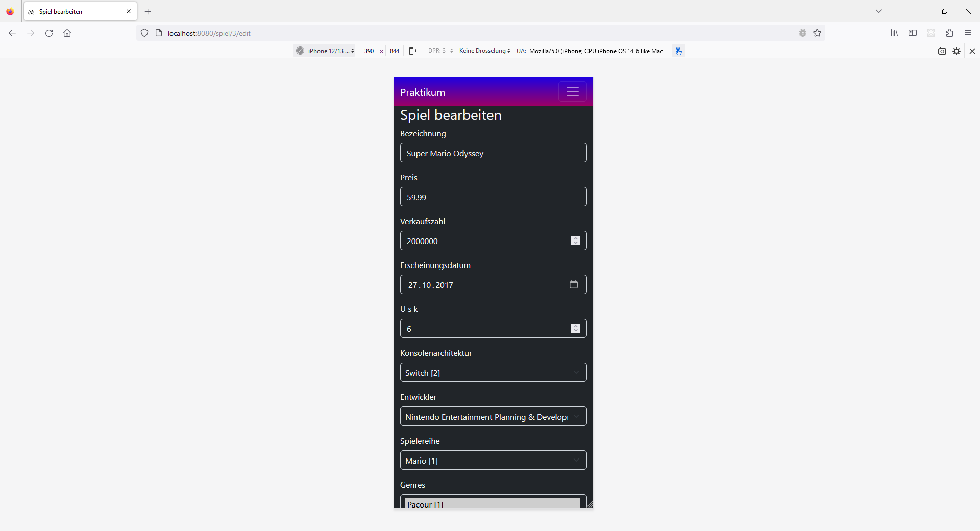Expand the iPhone 12/13 device selector
The width and height of the screenshot is (980, 531).
click(x=327, y=51)
